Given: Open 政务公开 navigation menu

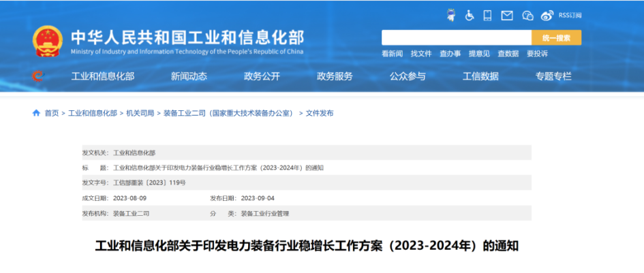Looking at the screenshot, I should click(x=262, y=76).
